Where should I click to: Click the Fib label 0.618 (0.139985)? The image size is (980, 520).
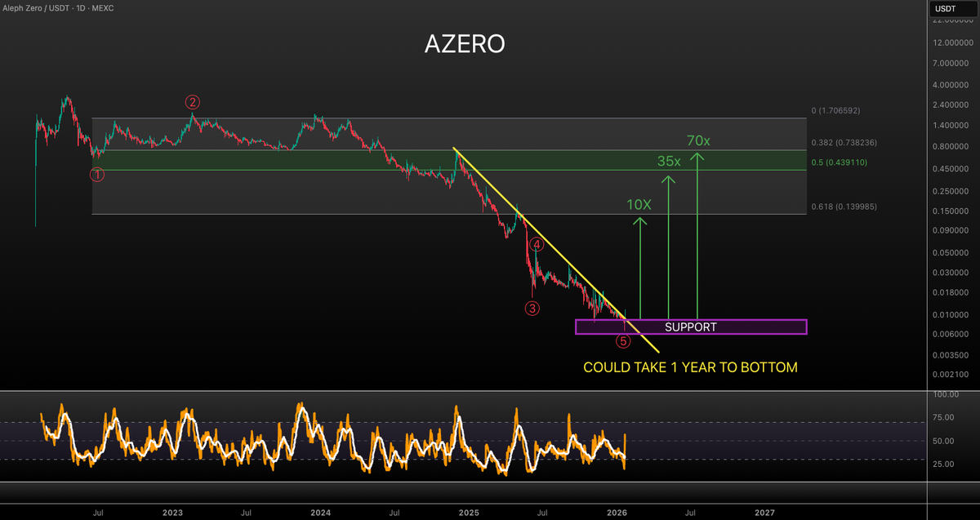pyautogui.click(x=844, y=207)
